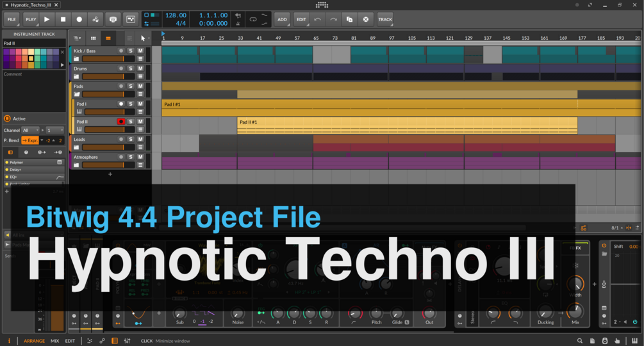Viewport: 644px width, 346px height.
Task: Open the FILE menu
Action: tap(12, 19)
